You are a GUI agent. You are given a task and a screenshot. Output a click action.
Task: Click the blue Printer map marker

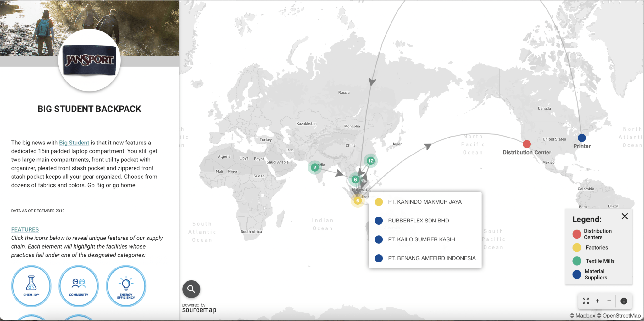pos(582,138)
